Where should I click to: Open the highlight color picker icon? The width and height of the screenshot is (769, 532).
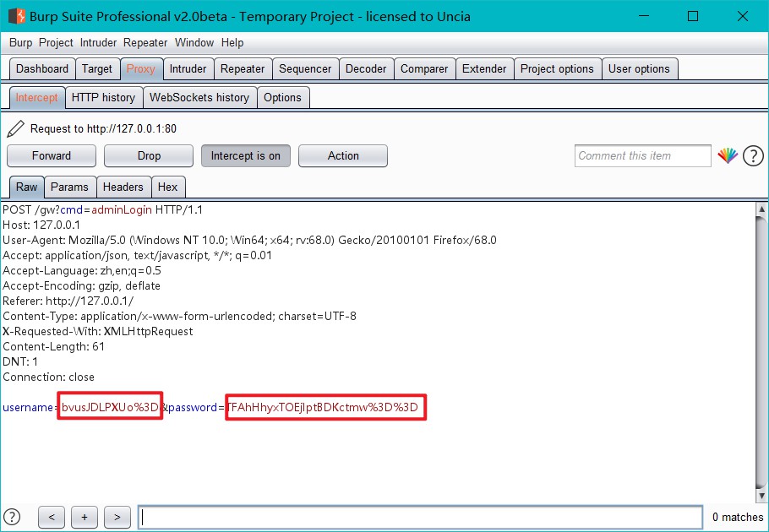coord(728,155)
